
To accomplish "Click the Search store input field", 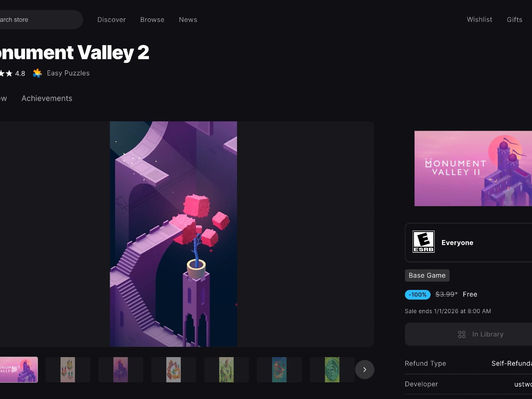I will (40, 20).
